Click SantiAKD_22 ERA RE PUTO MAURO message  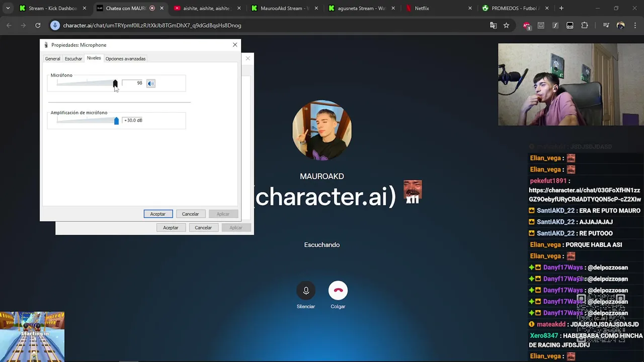pyautogui.click(x=584, y=211)
